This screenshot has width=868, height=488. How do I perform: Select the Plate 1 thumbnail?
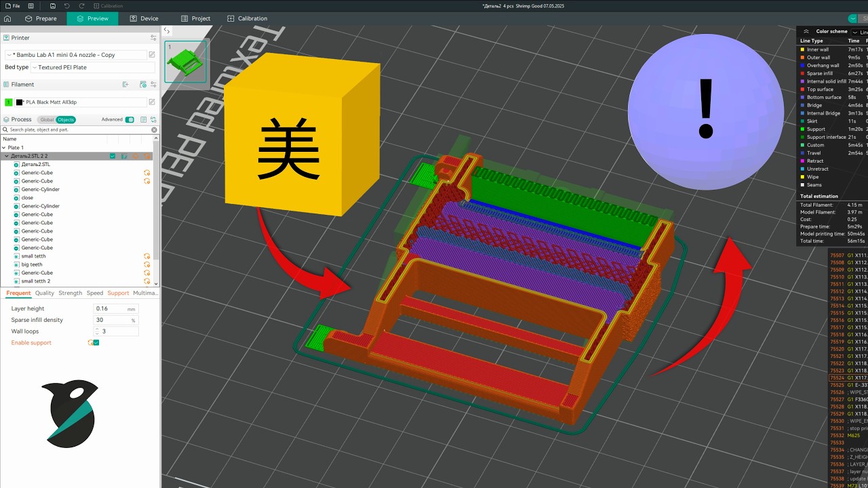click(x=185, y=62)
